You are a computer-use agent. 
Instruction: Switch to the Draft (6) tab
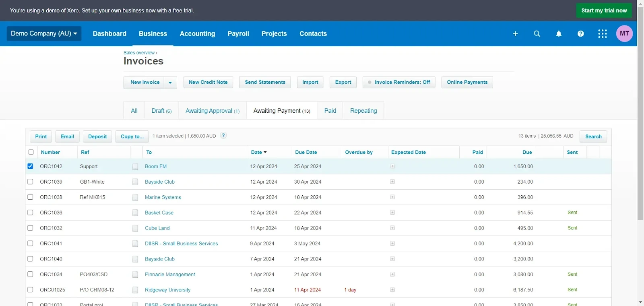pos(161,111)
